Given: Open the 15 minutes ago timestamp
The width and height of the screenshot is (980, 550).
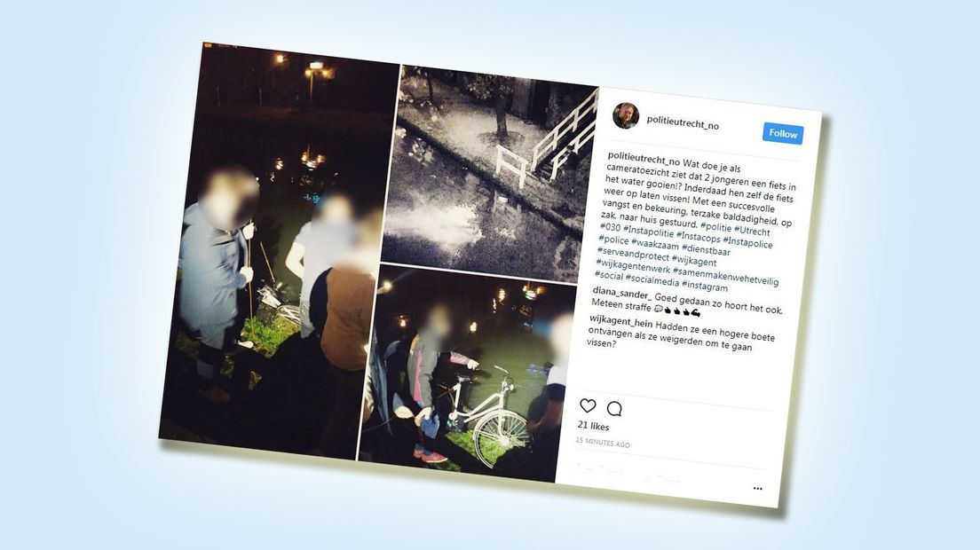Looking at the screenshot, I should tap(603, 442).
